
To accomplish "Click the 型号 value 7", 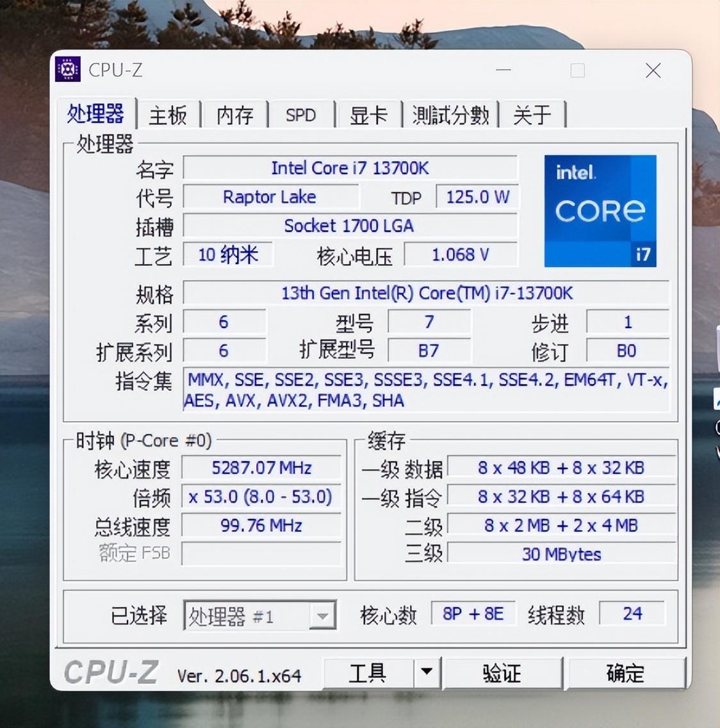I will coord(429,321).
